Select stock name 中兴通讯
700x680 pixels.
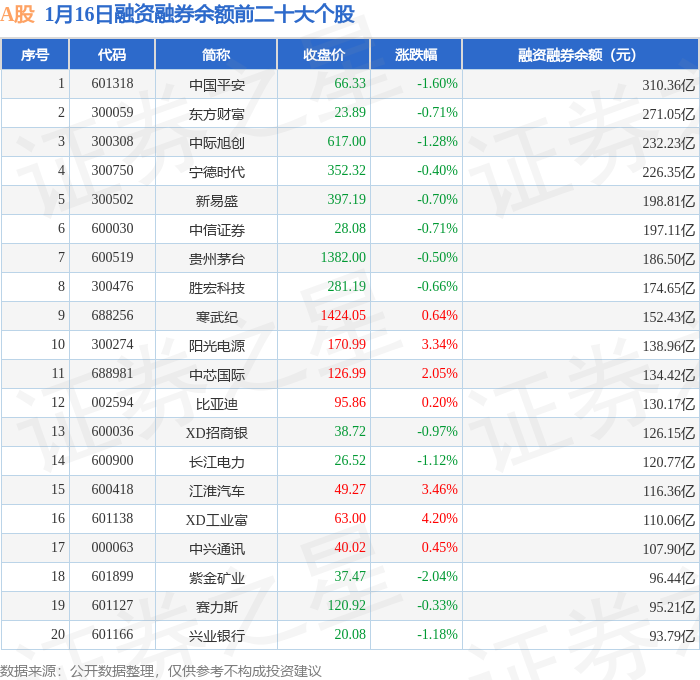[217, 549]
